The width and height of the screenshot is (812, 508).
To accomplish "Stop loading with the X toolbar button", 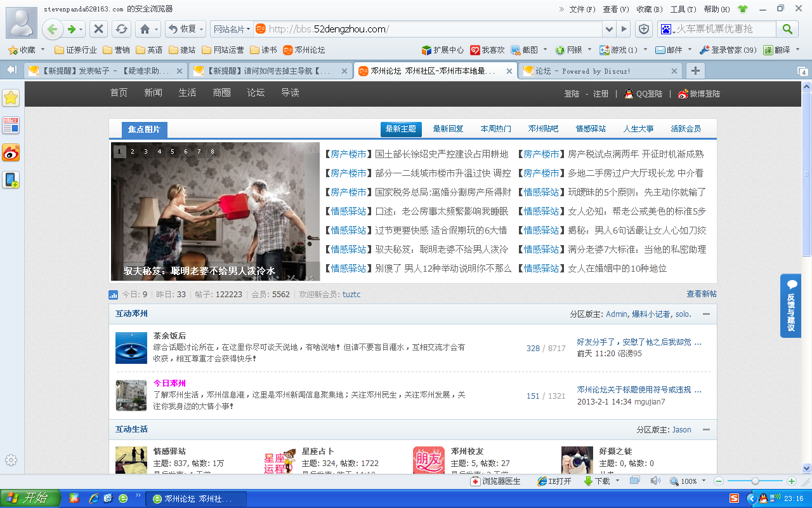I will point(98,29).
